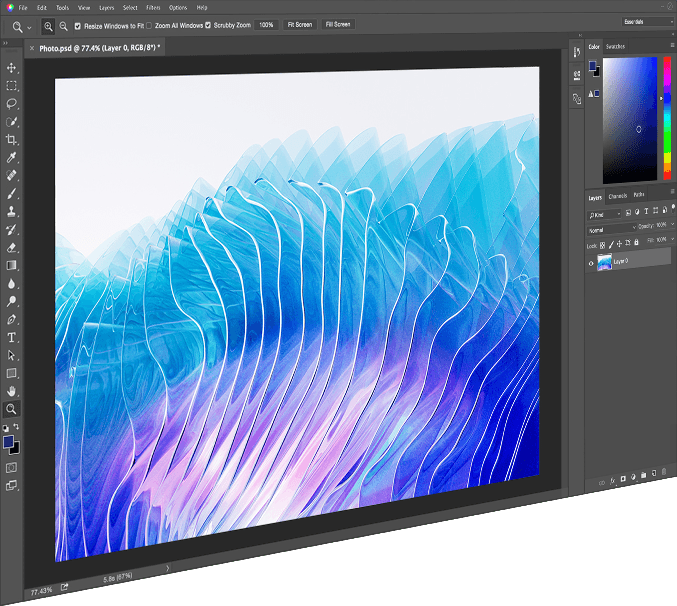Image resolution: width=677 pixels, height=606 pixels.
Task: Pick the Crop tool
Action: click(x=11, y=139)
